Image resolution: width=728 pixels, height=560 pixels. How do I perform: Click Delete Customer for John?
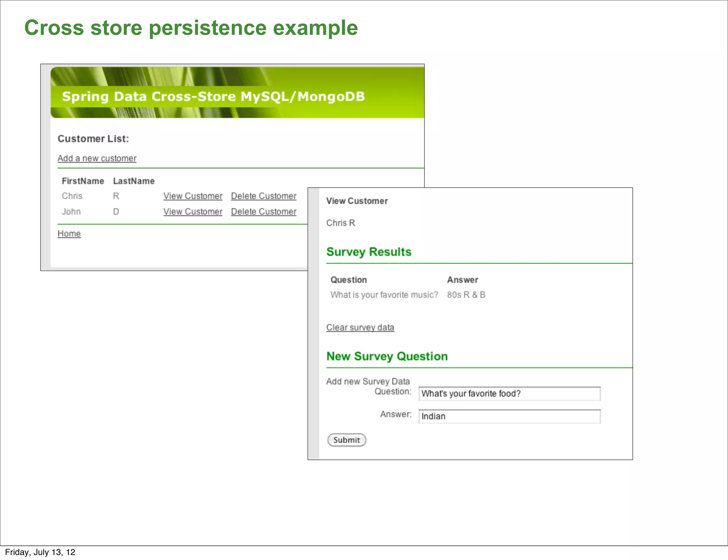click(263, 211)
